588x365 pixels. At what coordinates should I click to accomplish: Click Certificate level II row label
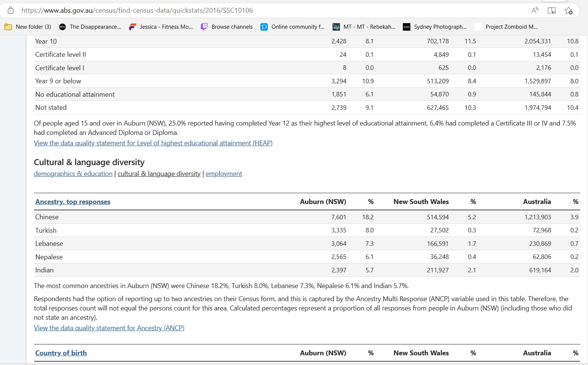point(61,55)
